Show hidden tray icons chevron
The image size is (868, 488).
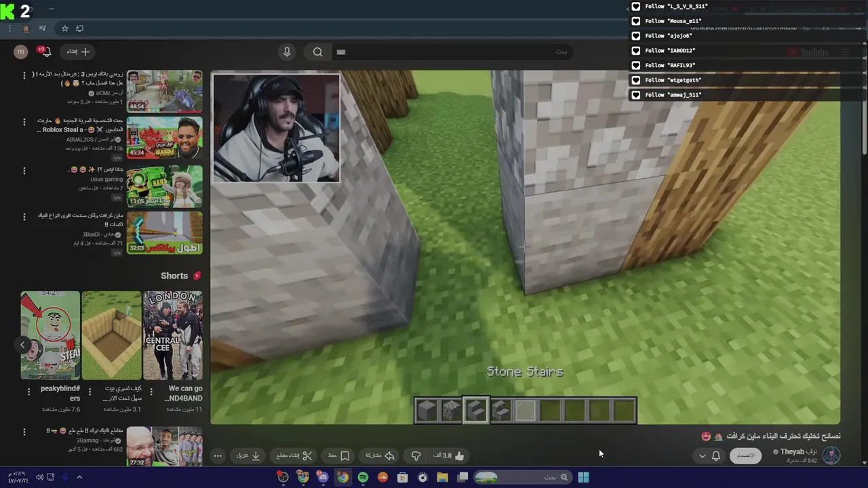79,477
